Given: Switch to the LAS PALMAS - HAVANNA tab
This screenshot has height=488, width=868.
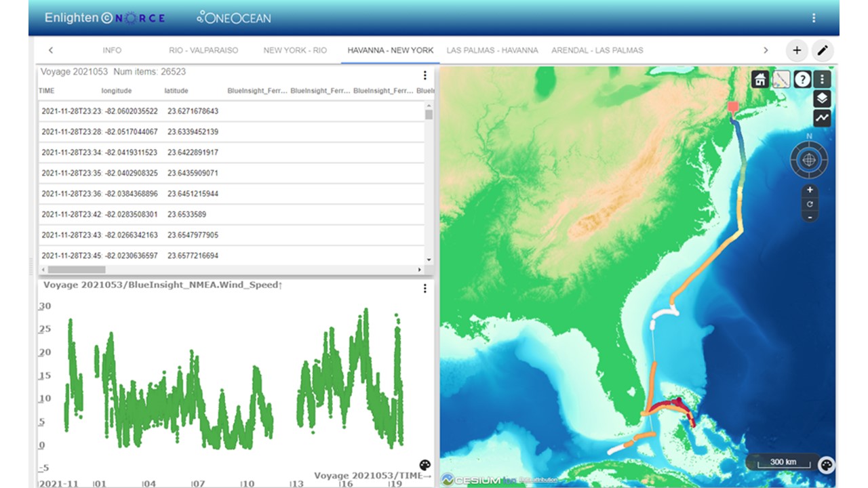Looking at the screenshot, I should (492, 50).
